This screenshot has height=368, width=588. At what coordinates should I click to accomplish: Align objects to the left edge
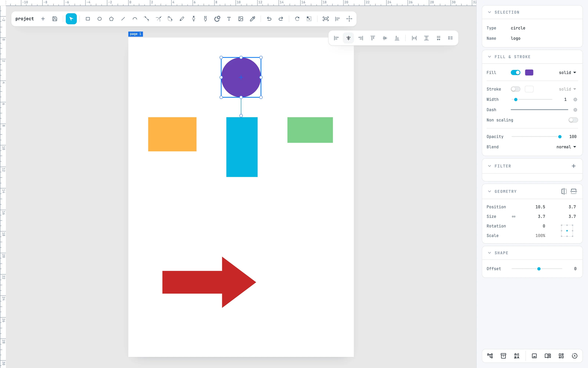[x=336, y=38]
